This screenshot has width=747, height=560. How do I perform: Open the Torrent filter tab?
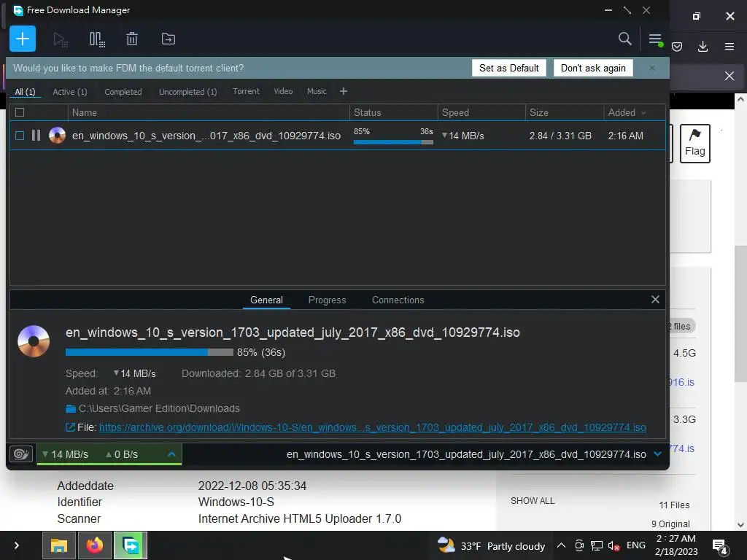[x=246, y=91]
